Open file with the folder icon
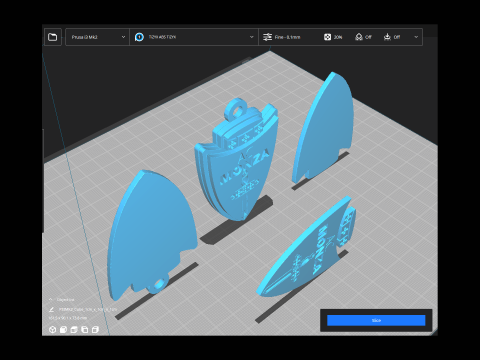The width and height of the screenshot is (480, 360). click(x=53, y=37)
